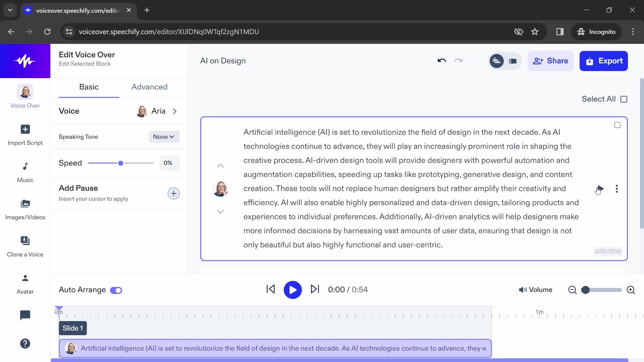This screenshot has width=644, height=362.
Task: Click the Share button
Action: tap(551, 61)
